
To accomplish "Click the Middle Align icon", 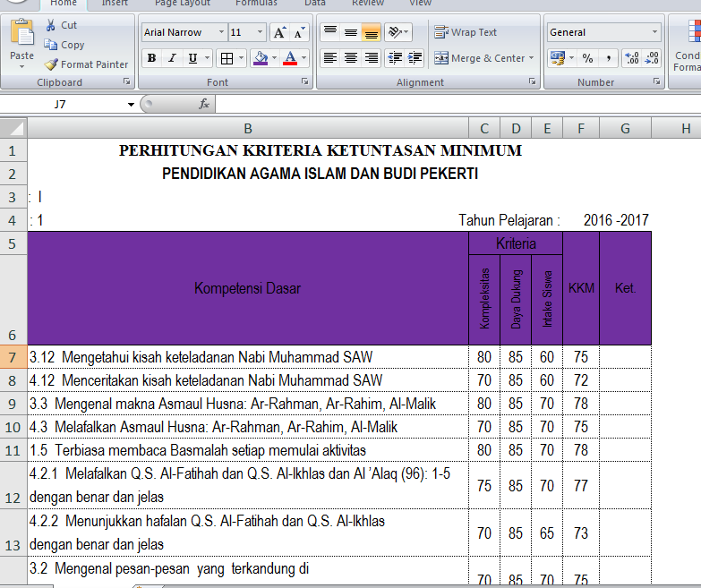I will click(351, 32).
